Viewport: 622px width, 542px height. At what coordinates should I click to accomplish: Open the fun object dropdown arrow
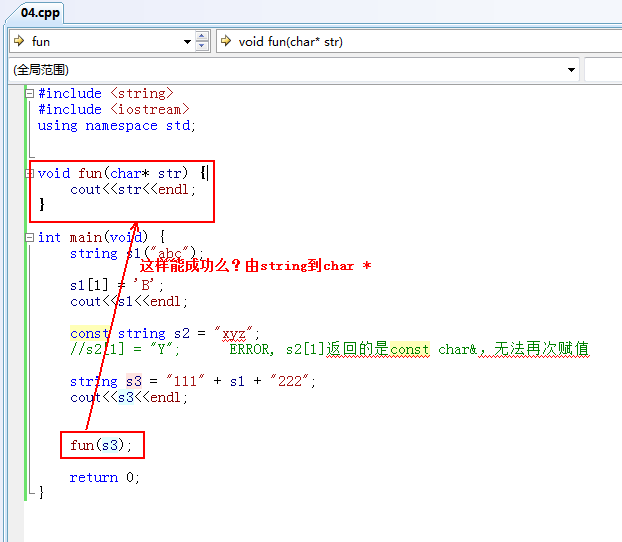(187, 41)
